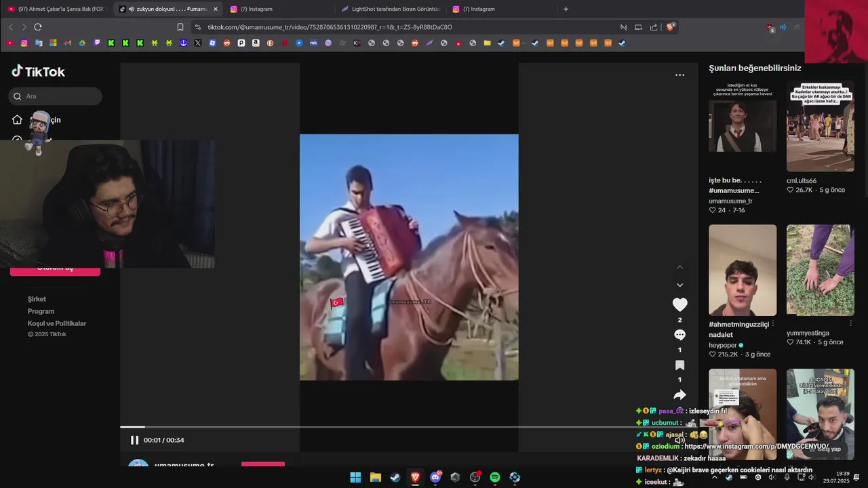Open a new browser tab with plus
Viewport: 868px width, 488px height.
click(x=566, y=9)
